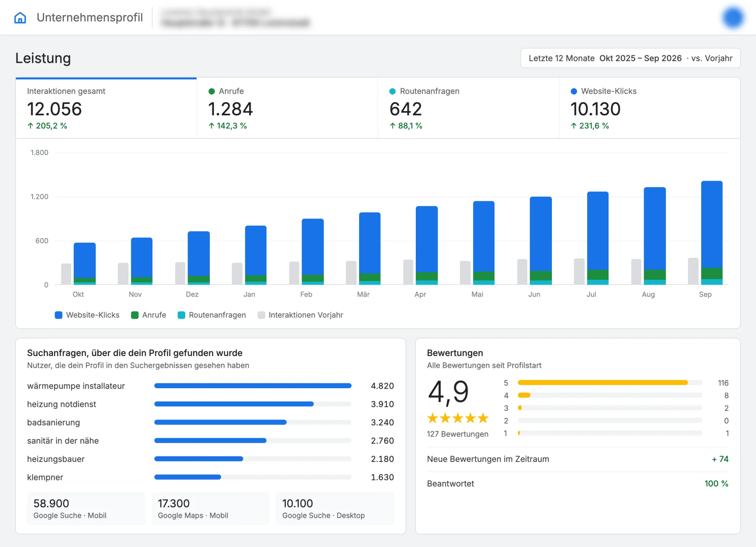Viewport: 756px width, 547px height.
Task: Select the Google Suche · Mobil card
Action: click(86, 508)
